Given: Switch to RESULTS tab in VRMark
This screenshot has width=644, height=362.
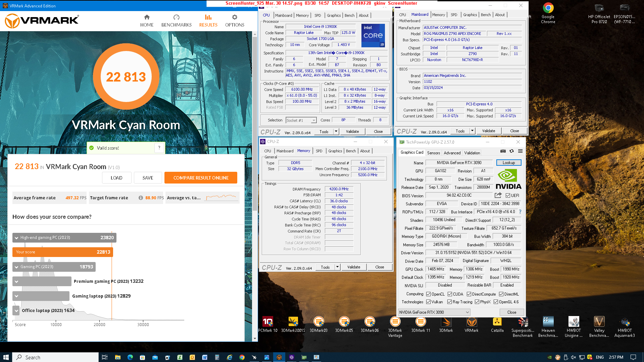Looking at the screenshot, I should point(208,21).
